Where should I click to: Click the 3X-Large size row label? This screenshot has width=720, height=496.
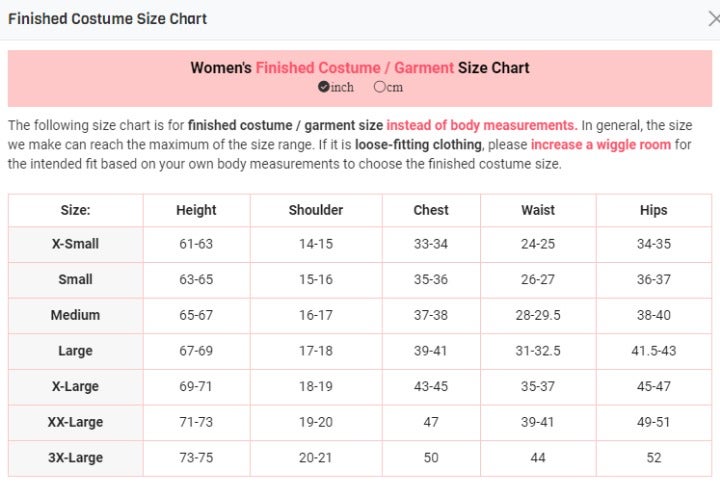tap(75, 457)
